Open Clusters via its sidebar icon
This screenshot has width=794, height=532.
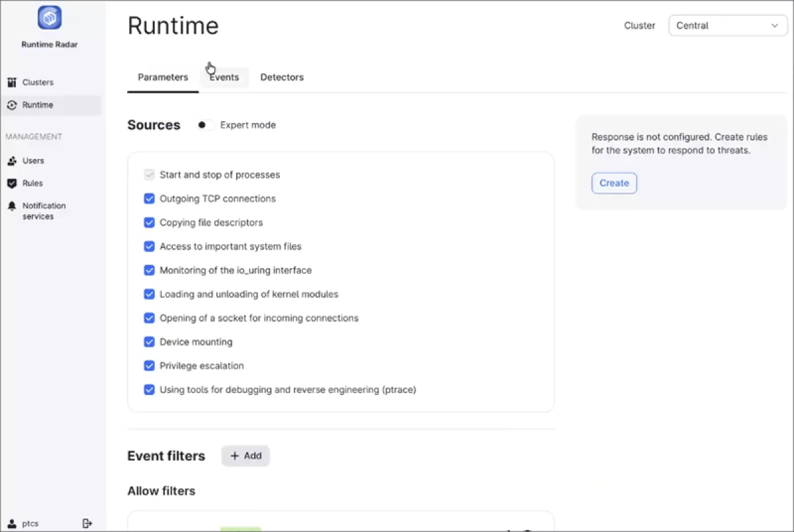[12, 83]
